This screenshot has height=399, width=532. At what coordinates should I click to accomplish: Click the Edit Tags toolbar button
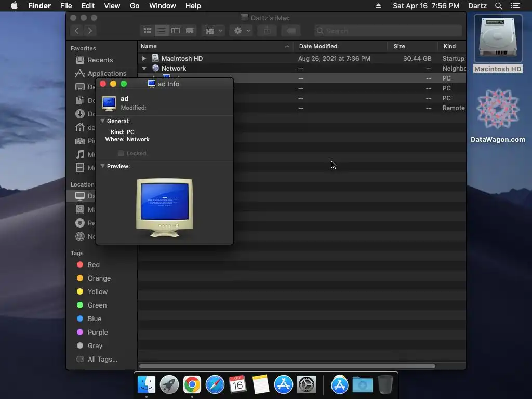(x=291, y=31)
